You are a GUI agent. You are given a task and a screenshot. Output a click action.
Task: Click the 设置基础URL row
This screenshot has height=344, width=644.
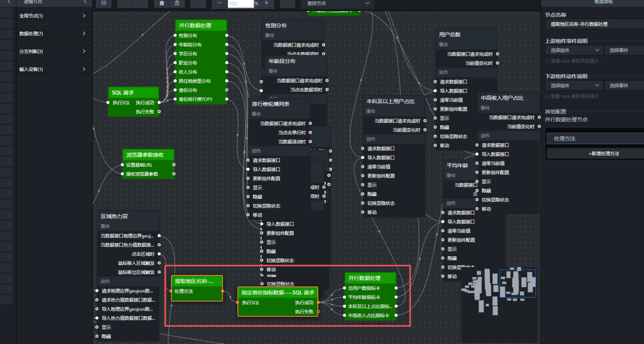[x=148, y=165]
